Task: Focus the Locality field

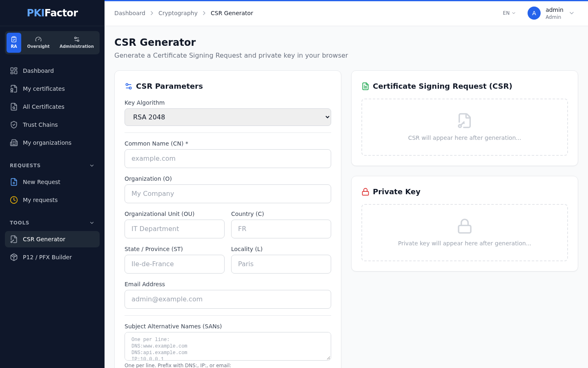Action: [x=281, y=264]
